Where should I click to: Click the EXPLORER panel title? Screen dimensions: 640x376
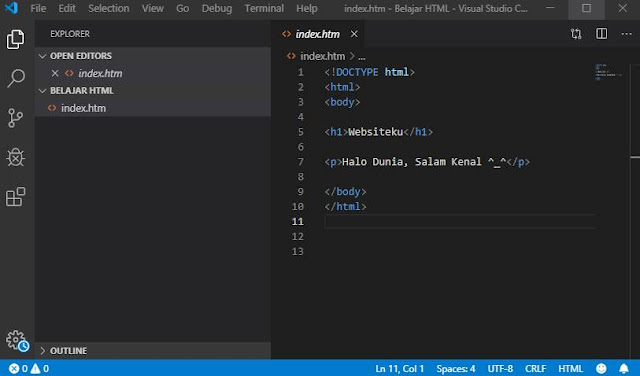pyautogui.click(x=70, y=34)
